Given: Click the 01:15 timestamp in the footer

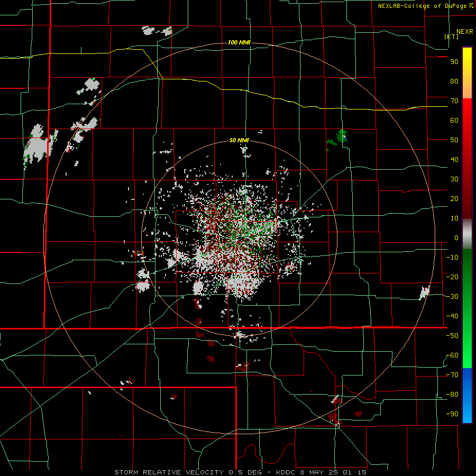Looking at the screenshot, I should coord(354,472).
